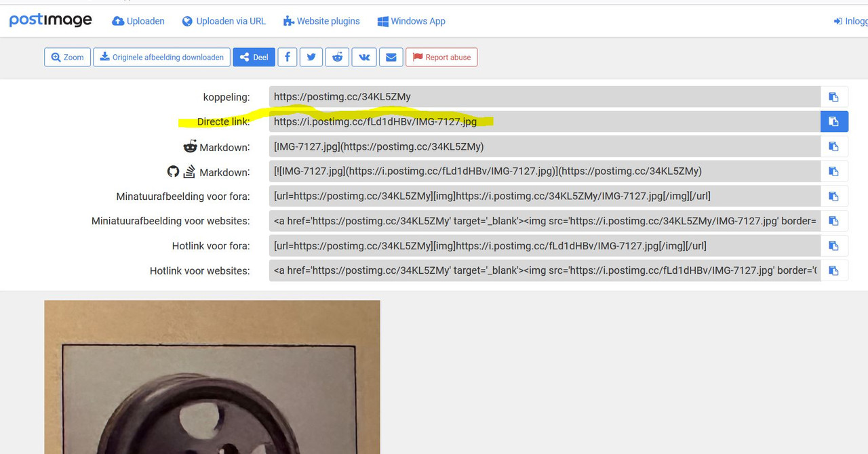
Task: Click the 'Hotlink voor fora:' label
Action: (x=211, y=246)
